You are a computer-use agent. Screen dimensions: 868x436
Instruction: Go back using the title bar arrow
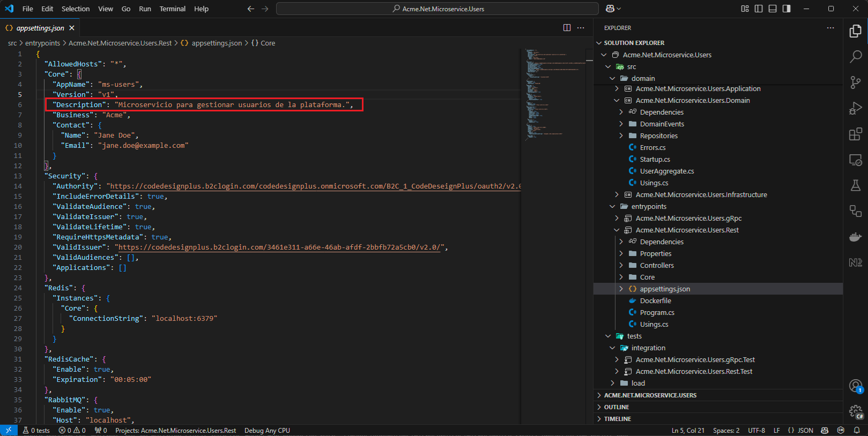click(x=250, y=9)
